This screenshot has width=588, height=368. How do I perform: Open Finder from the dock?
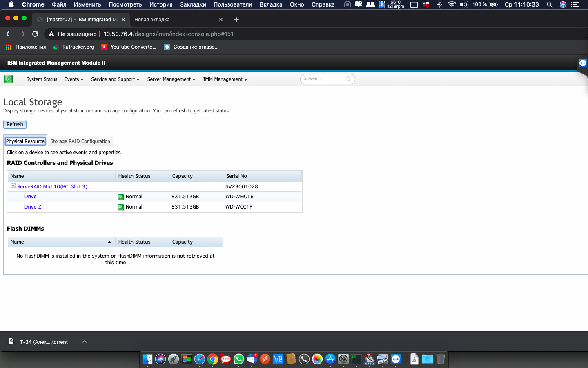[147, 359]
